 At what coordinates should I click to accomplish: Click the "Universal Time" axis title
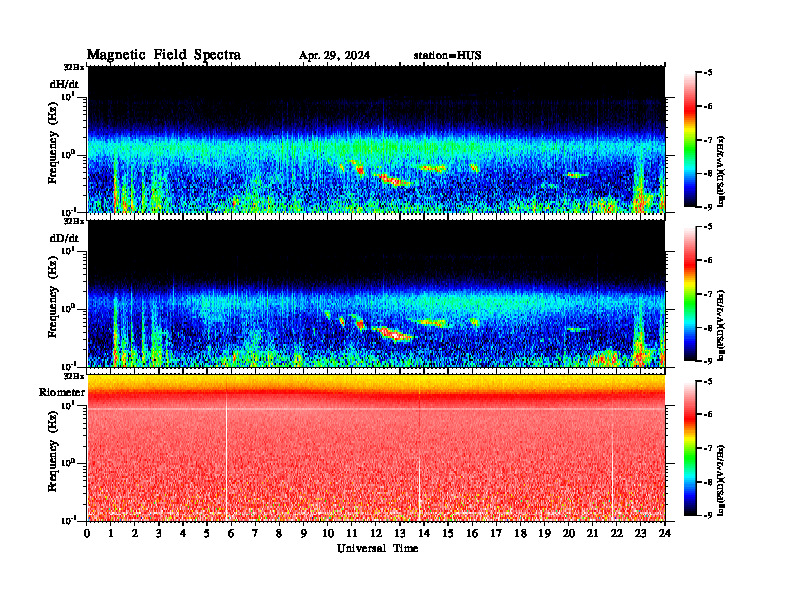pyautogui.click(x=377, y=548)
